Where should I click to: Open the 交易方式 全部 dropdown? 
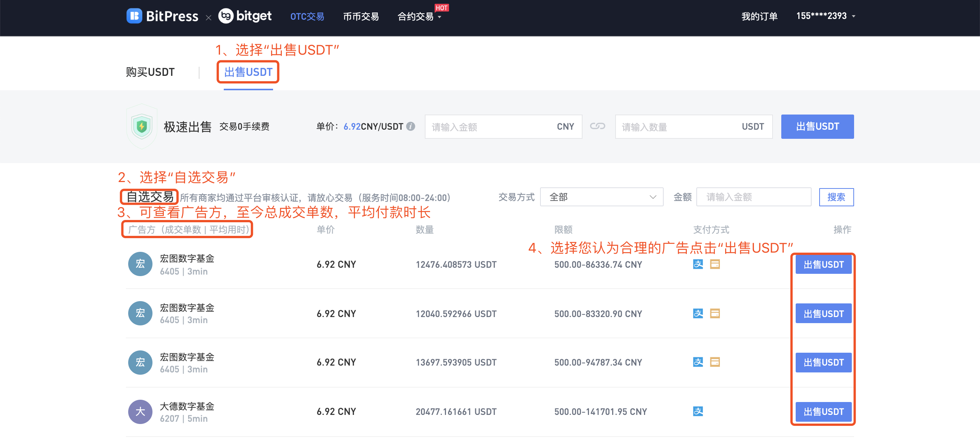tap(602, 197)
